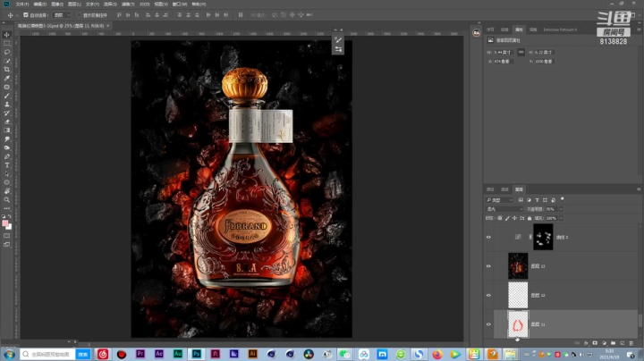Image resolution: width=644 pixels, height=361 pixels.
Task: Toggle the Auto-Select checkbox
Action: pos(26,15)
